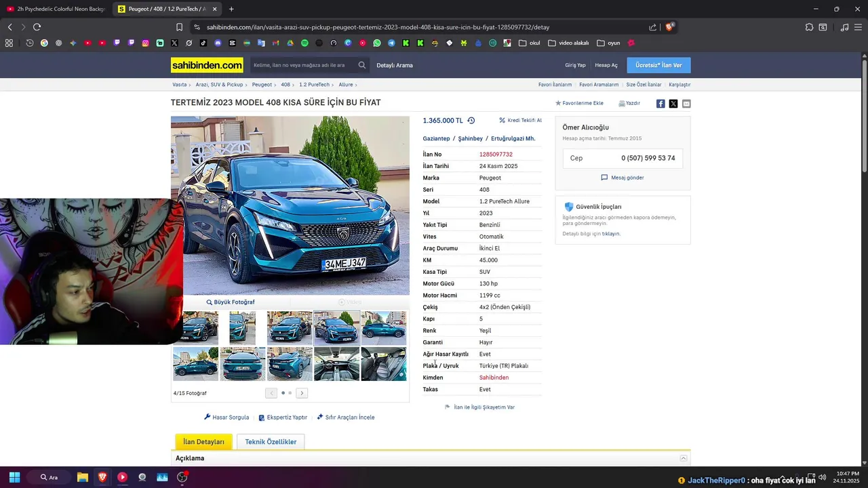
Task: Click Hasar Sorgula link
Action: click(226, 418)
